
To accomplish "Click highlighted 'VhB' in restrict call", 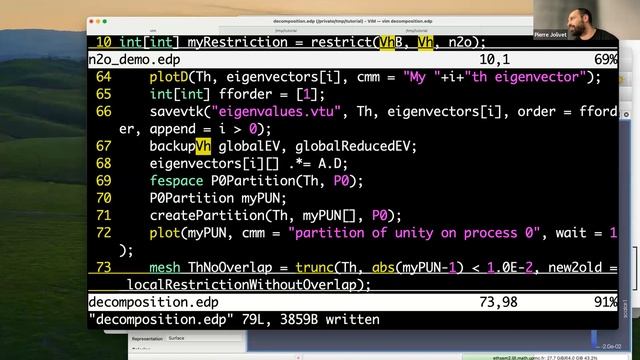I will pos(391,42).
